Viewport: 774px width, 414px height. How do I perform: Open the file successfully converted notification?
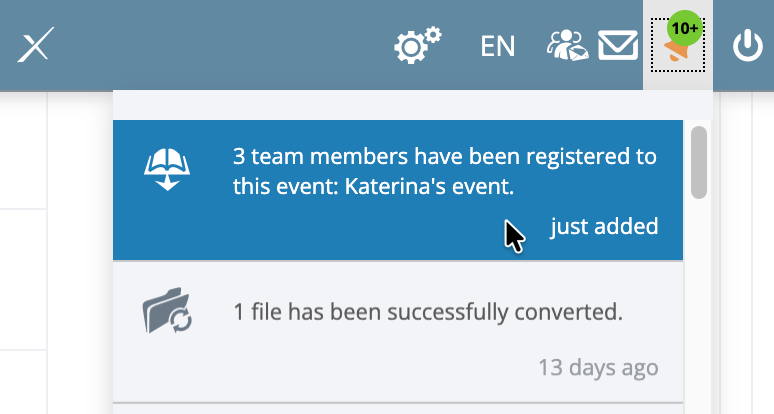[398, 332]
